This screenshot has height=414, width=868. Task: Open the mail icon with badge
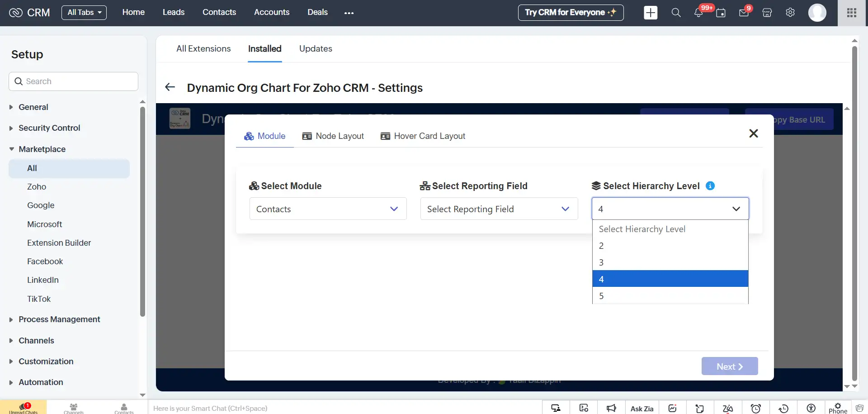(x=744, y=13)
